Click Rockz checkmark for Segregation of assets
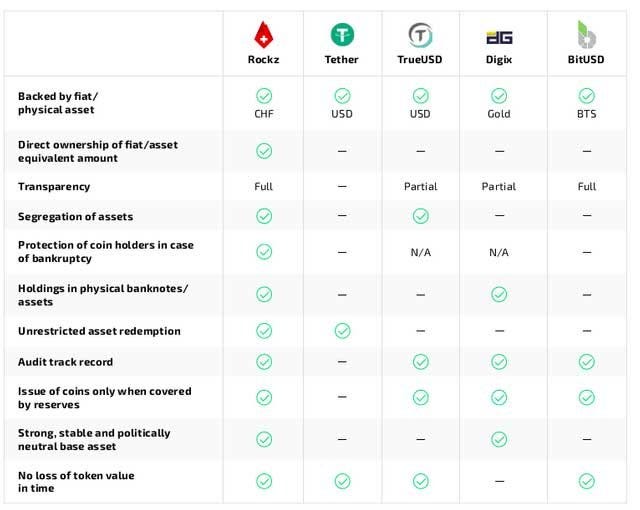640x510 pixels. click(x=264, y=216)
